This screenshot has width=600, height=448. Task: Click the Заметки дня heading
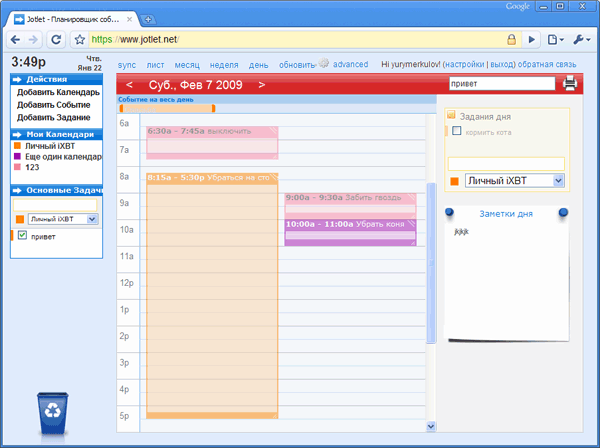tap(506, 214)
